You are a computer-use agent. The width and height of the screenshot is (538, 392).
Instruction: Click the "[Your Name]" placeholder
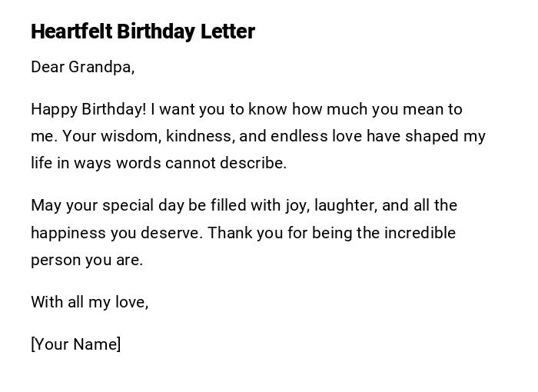pos(76,344)
